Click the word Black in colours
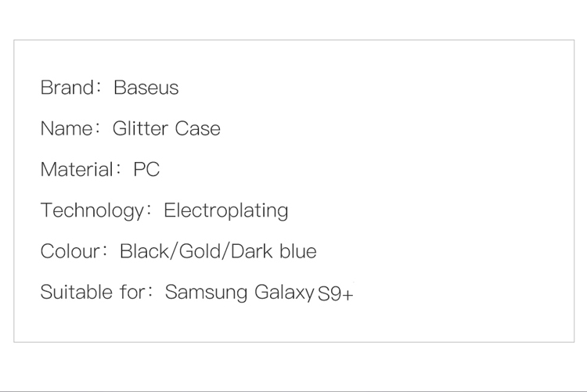 tap(144, 251)
